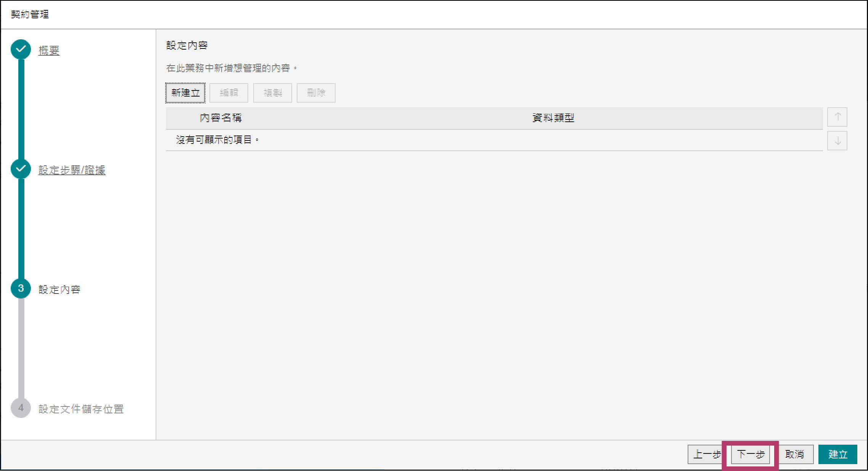
Task: Go back with 上一步 button
Action: [706, 454]
